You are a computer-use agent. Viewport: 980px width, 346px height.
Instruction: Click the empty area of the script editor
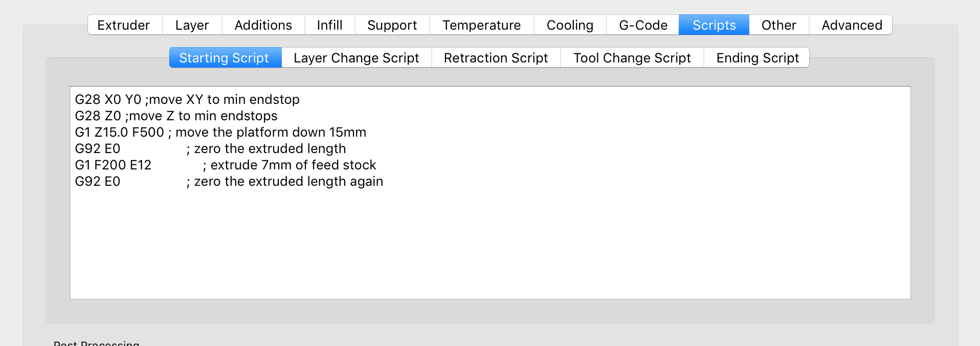pyautogui.click(x=490, y=246)
